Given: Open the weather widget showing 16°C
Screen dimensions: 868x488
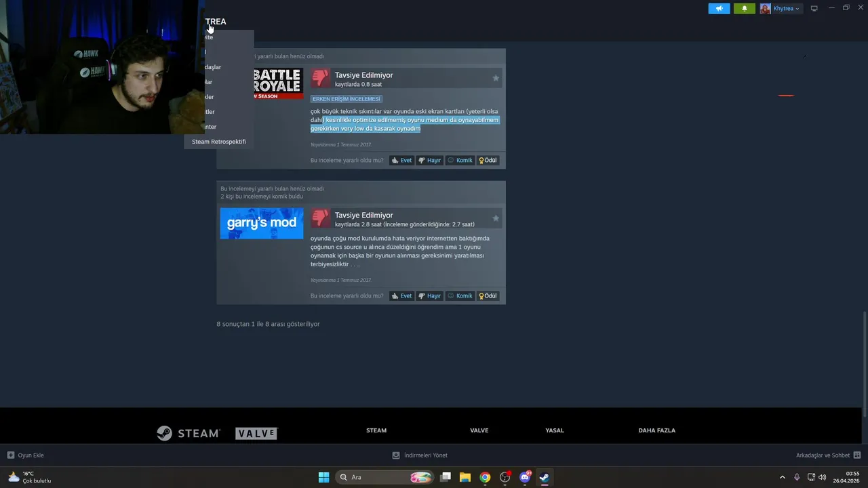Looking at the screenshot, I should click(29, 477).
